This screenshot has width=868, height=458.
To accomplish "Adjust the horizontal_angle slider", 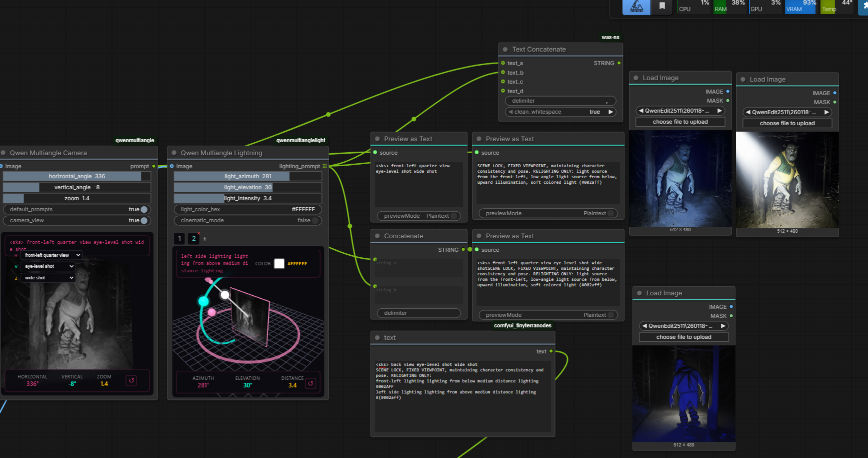I will coord(77,176).
